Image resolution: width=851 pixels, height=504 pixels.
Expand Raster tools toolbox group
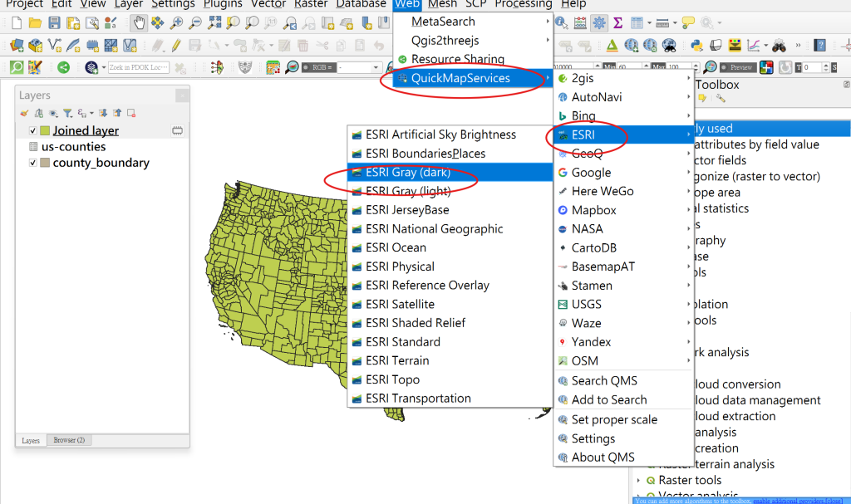639,480
